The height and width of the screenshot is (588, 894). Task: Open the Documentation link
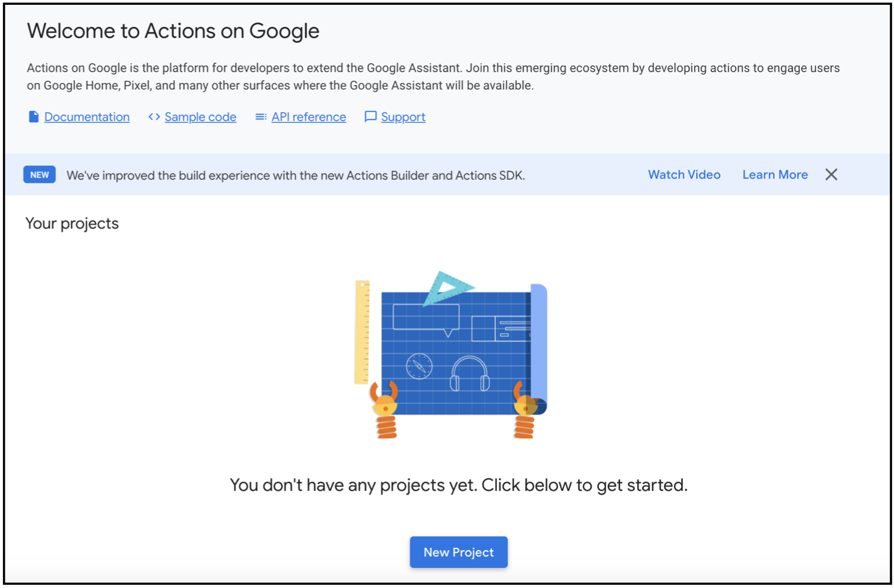87,117
